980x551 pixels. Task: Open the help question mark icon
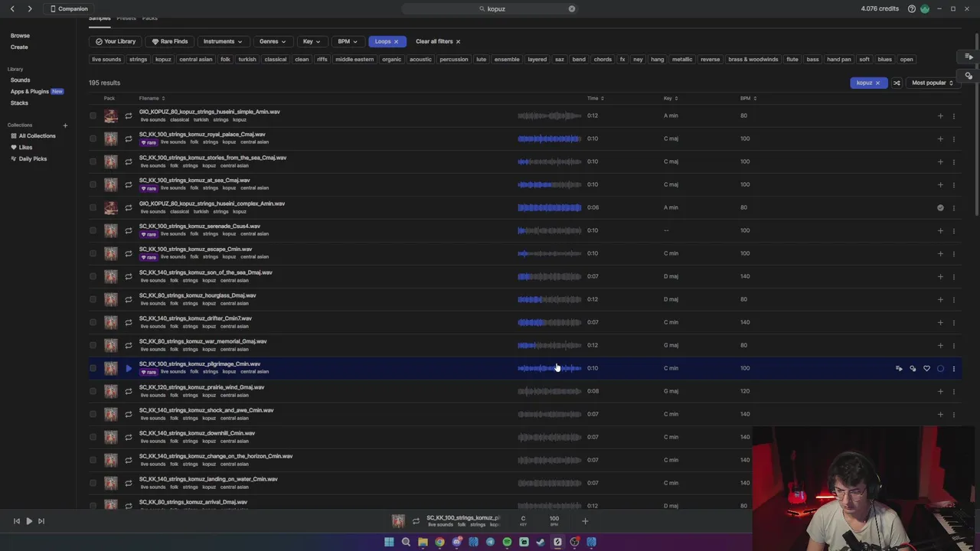pos(911,8)
